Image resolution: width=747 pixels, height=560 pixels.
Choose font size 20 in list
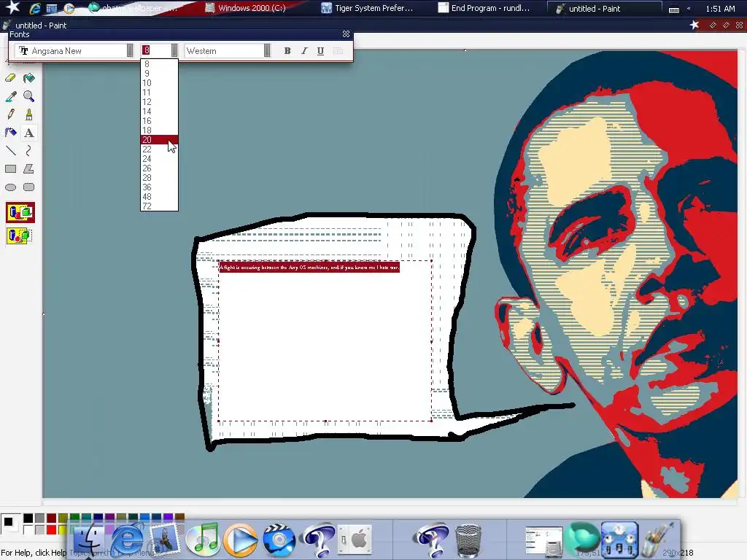pyautogui.click(x=159, y=139)
